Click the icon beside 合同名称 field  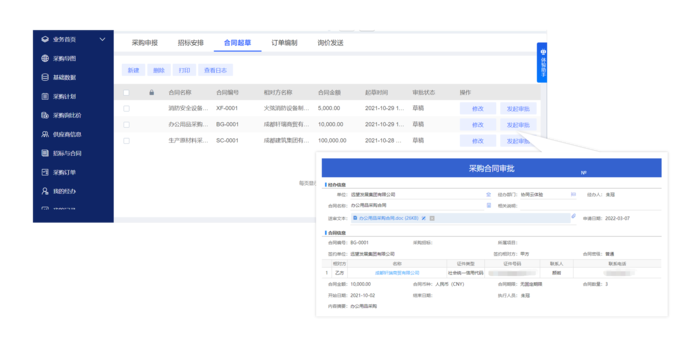(488, 206)
